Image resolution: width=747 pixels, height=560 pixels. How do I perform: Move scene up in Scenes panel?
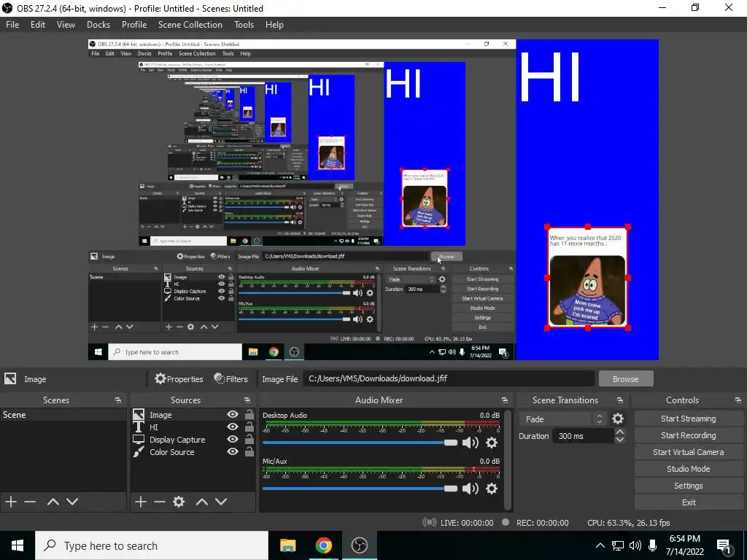tap(53, 502)
